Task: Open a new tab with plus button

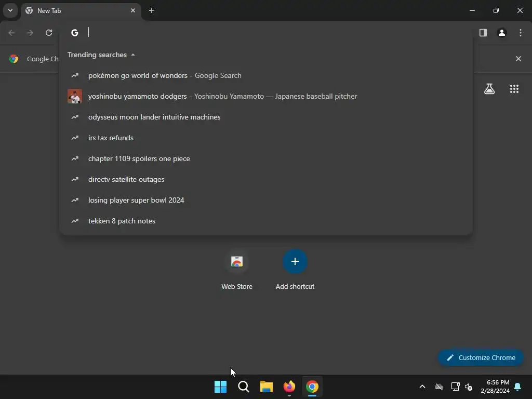Action: (x=152, y=10)
